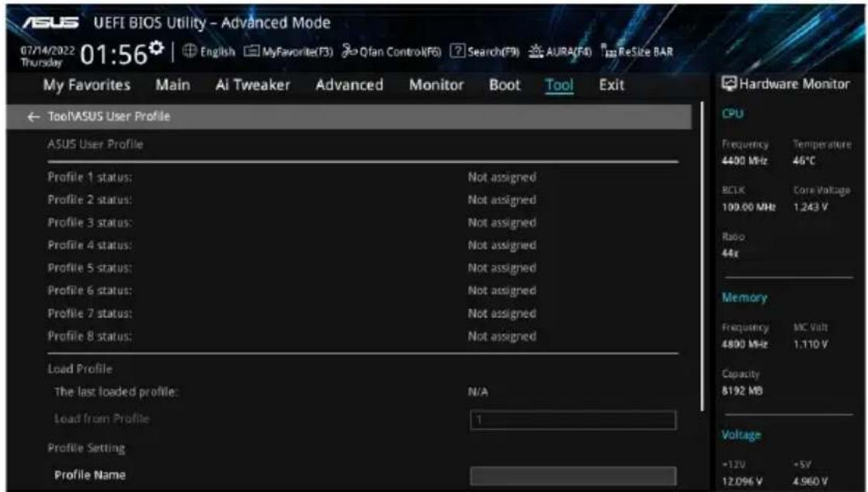Click the MC Volt 1.110 V value
Image resolution: width=868 pixels, height=492 pixels.
tap(811, 345)
